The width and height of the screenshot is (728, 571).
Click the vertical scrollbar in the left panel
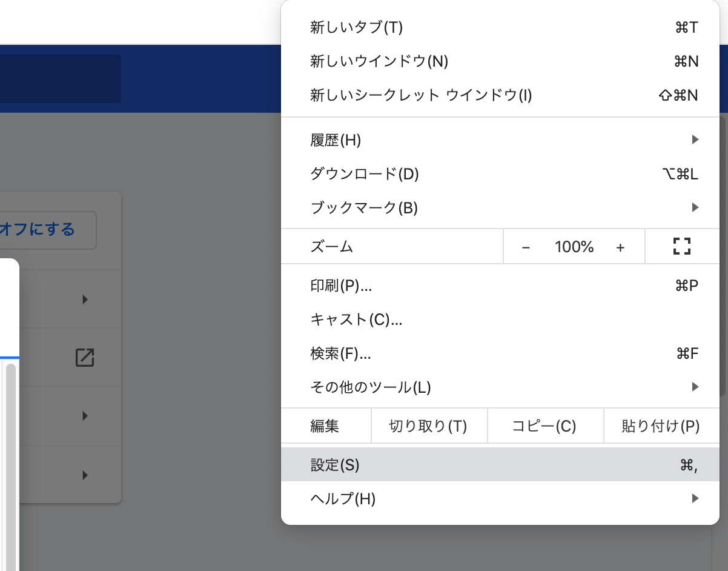(x=10, y=467)
